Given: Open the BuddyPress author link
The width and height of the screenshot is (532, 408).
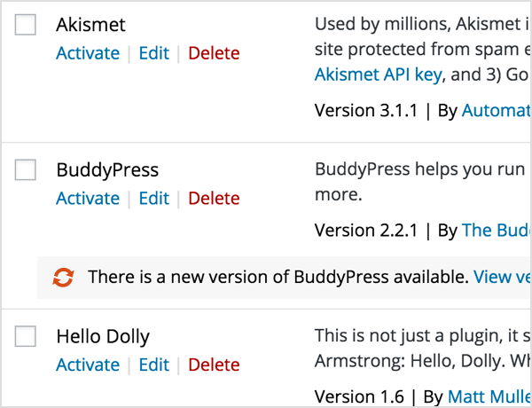Looking at the screenshot, I should tap(496, 231).
